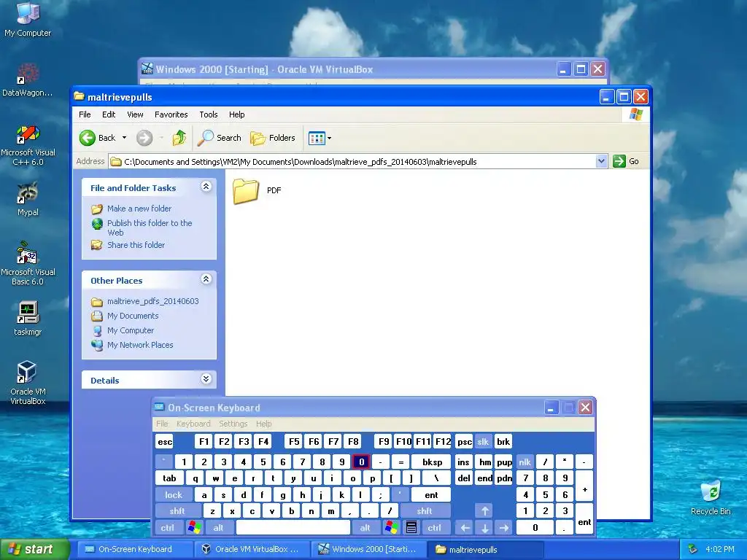The height and width of the screenshot is (560, 747).
Task: Toggle the left ctrl key
Action: (167, 528)
